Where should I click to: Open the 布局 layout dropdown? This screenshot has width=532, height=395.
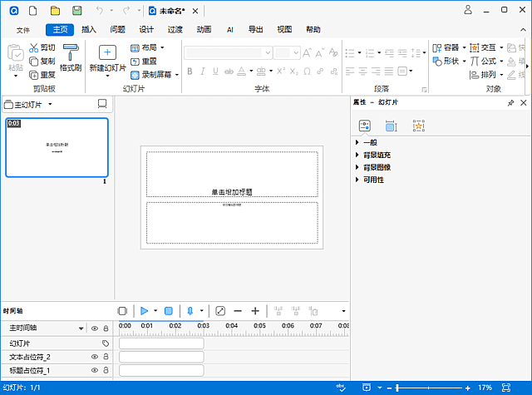point(148,48)
